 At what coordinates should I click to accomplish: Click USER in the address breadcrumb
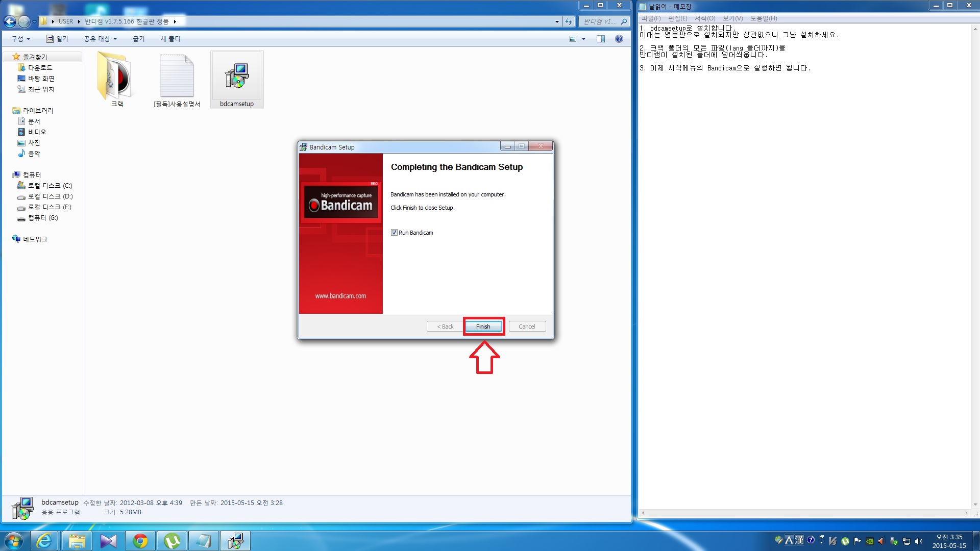(66, 21)
